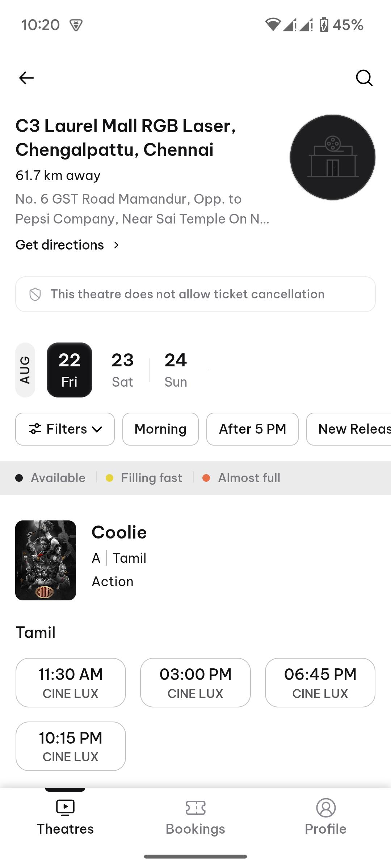Choose the 06:45 PM showtime
The image size is (391, 868).
click(x=320, y=682)
